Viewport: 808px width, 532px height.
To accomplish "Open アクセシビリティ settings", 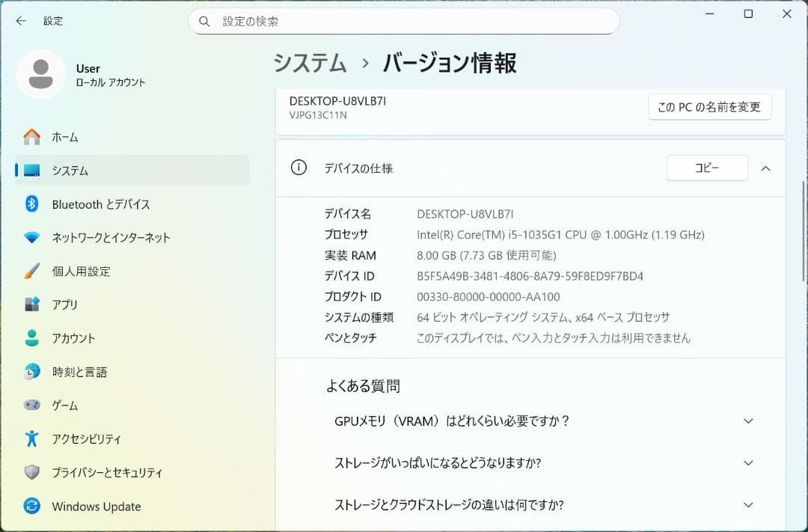I will (30, 439).
